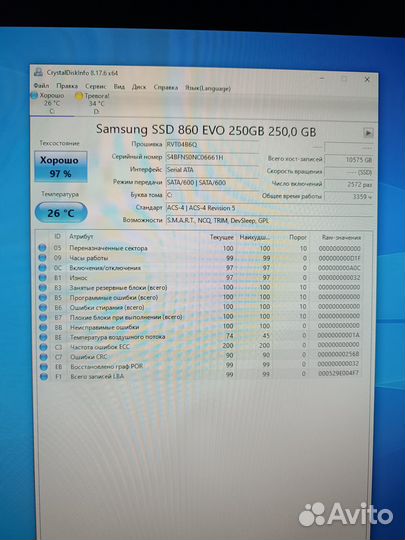This screenshot has width=405, height=540.
Task: Click status icon for Часы работы
Action: tap(42, 258)
